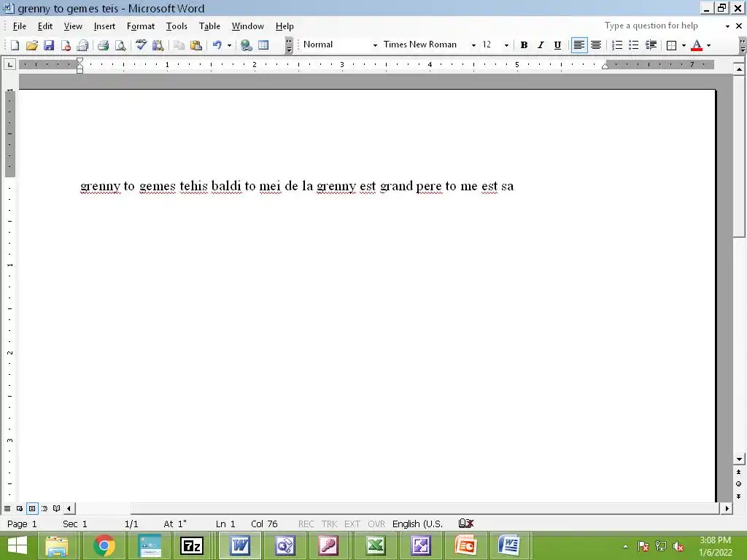Create a new blank document
Screen dimensions: 747x560
pos(15,45)
